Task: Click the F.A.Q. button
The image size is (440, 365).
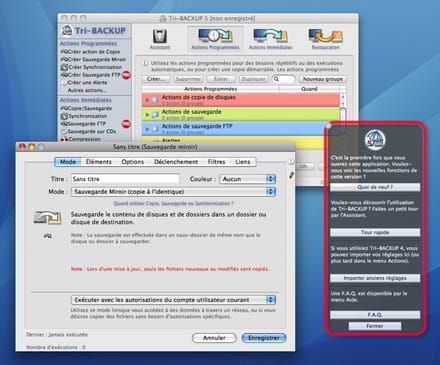Action: (375, 314)
